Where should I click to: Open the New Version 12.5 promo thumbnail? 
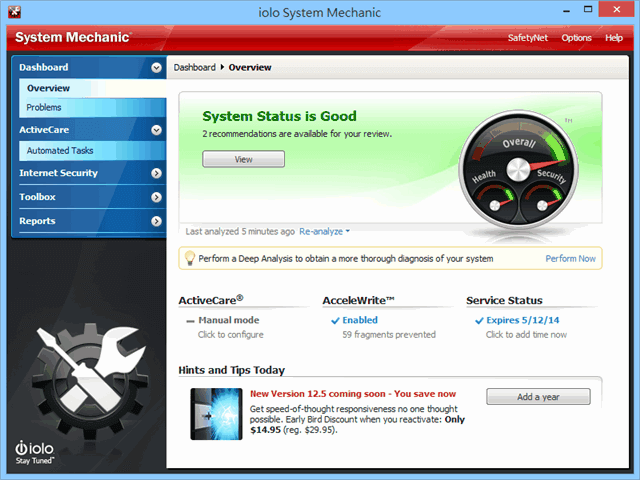coord(216,414)
